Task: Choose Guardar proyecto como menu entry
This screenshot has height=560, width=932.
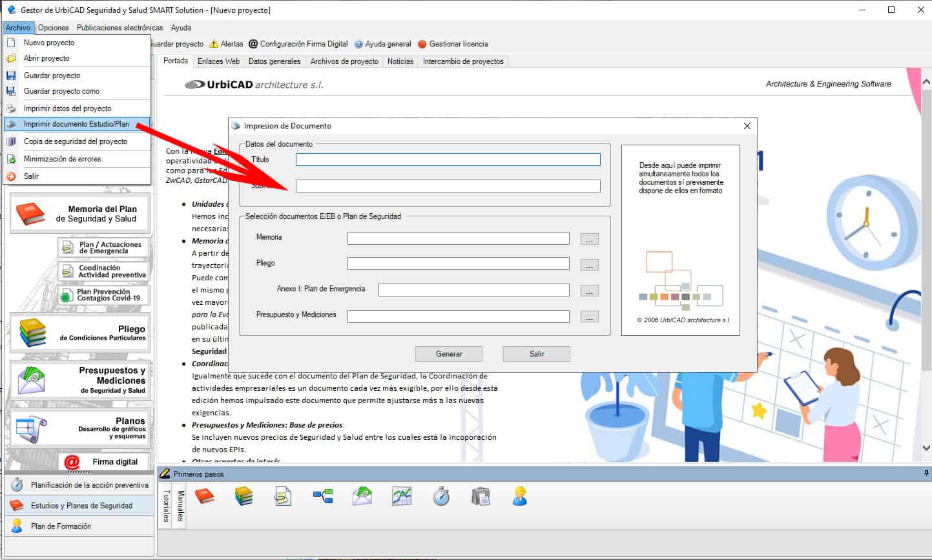Action: tap(77, 91)
